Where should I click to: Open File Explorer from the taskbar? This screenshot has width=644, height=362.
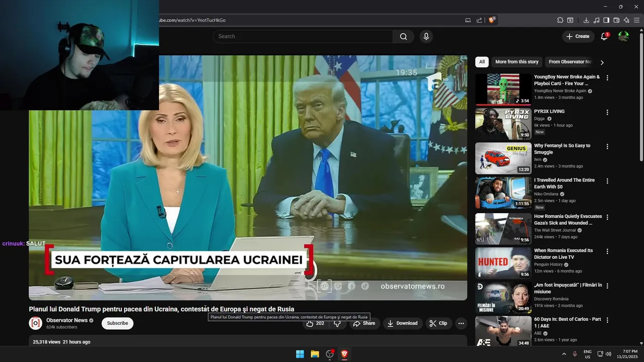point(315,354)
